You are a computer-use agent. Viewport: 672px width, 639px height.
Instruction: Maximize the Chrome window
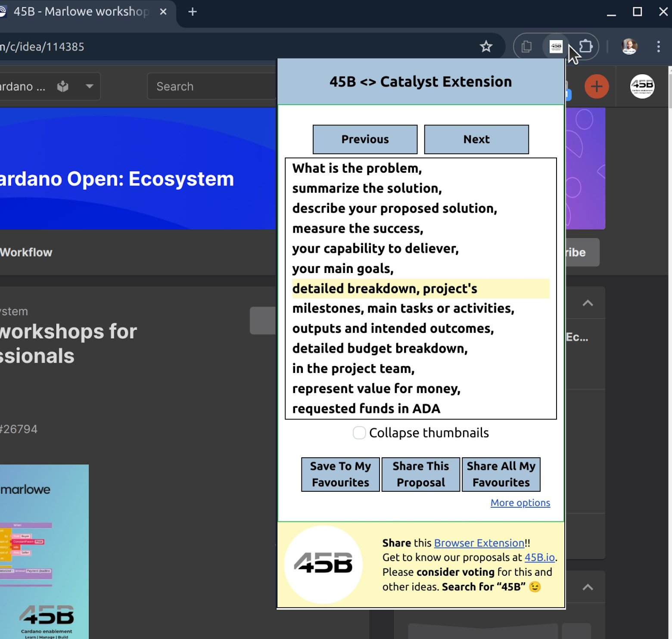[638, 12]
